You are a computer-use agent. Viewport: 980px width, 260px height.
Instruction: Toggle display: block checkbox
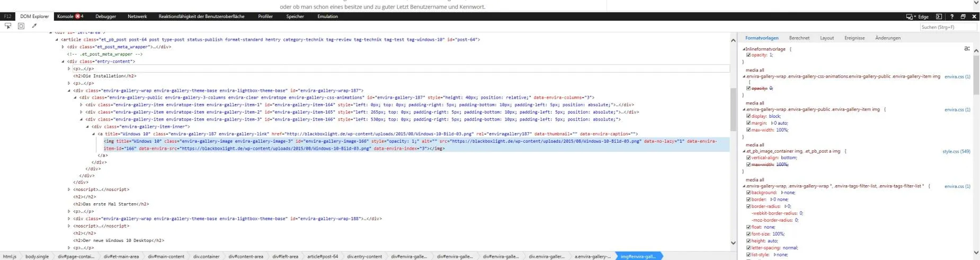[x=749, y=116]
